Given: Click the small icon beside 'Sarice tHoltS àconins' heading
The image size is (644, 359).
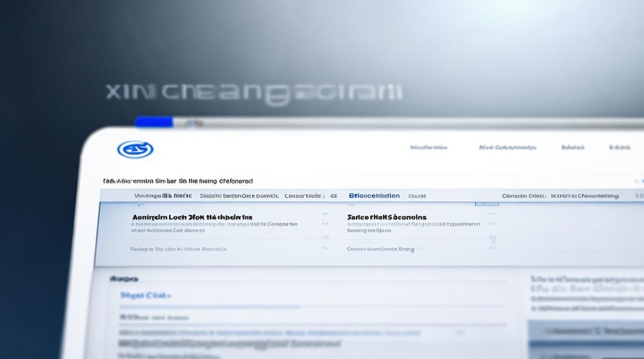Looking at the screenshot, I should [492, 213].
